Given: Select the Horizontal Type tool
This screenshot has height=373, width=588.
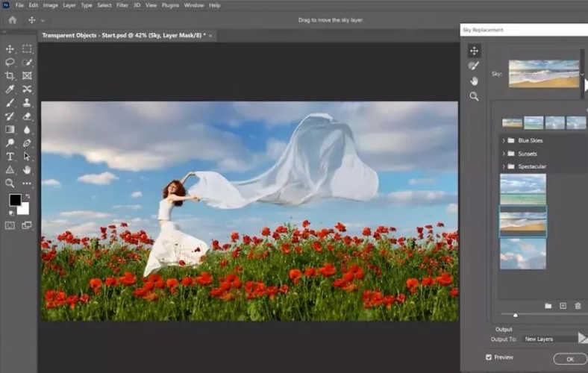Looking at the screenshot, I should (x=10, y=157).
